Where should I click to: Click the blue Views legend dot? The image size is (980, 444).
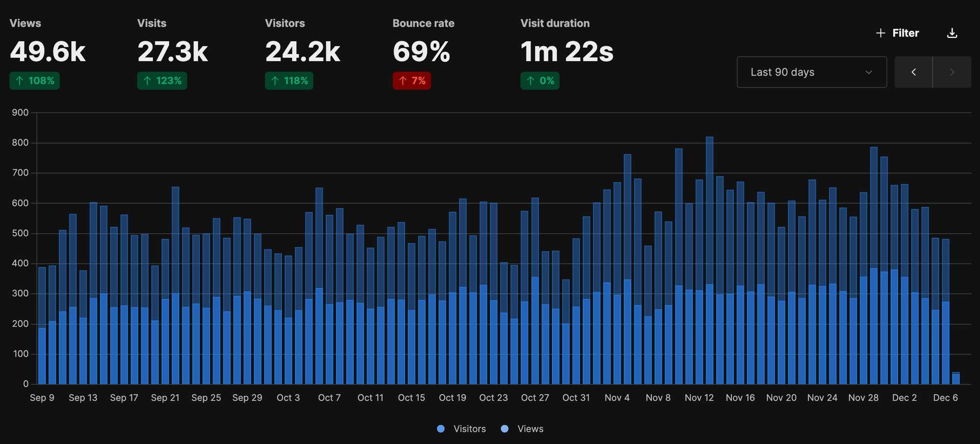click(x=504, y=428)
